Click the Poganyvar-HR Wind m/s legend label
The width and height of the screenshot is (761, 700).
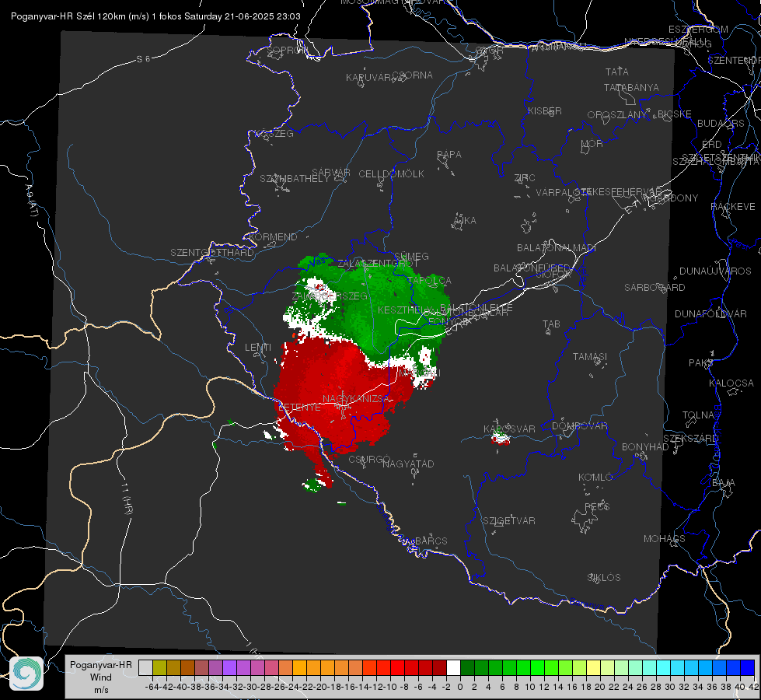[101, 677]
